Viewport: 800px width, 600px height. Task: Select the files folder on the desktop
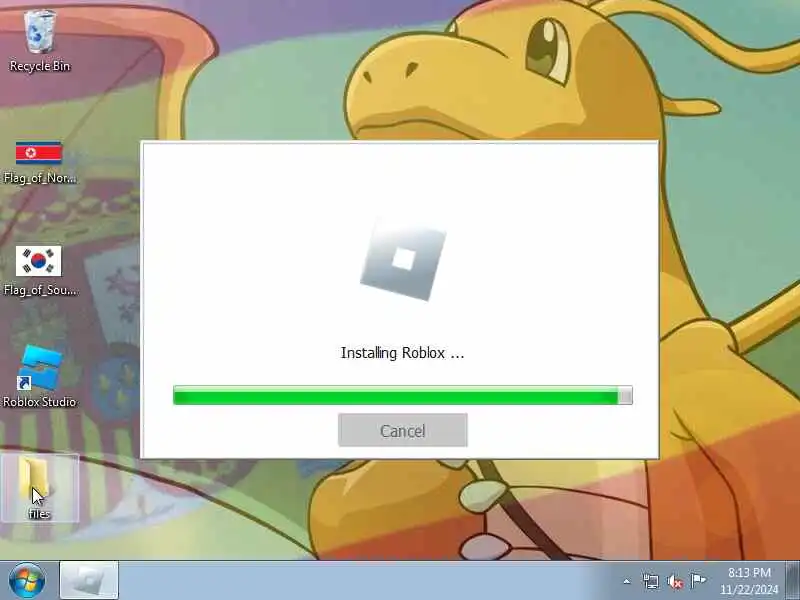pos(39,488)
